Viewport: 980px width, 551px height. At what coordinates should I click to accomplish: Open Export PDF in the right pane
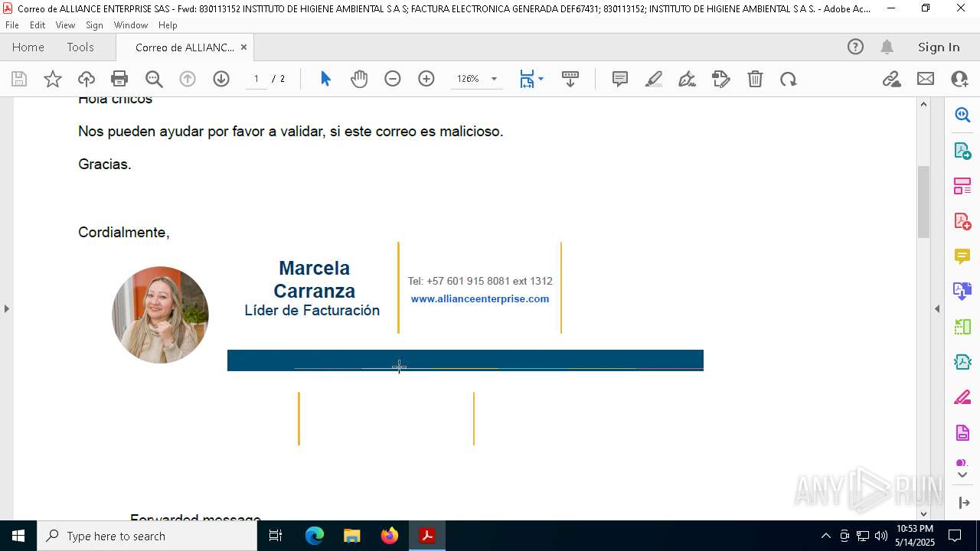click(x=962, y=151)
